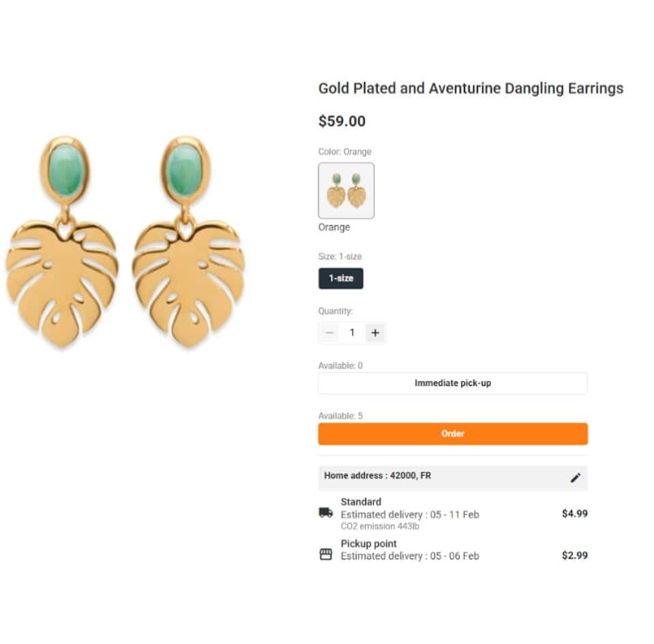This screenshot has height=644, width=654.
Task: Click the left earring in the product image
Action: click(x=63, y=242)
